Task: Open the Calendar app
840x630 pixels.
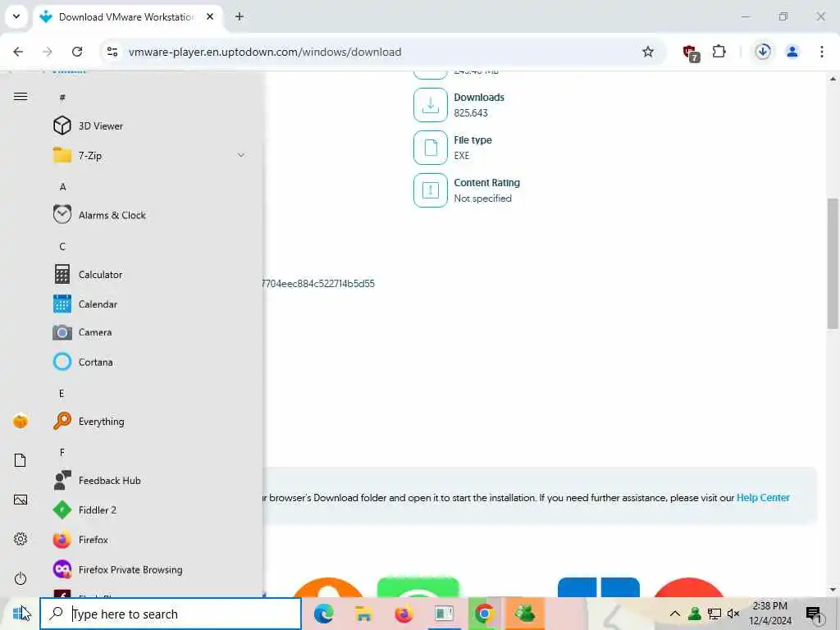Action: pyautogui.click(x=150, y=304)
